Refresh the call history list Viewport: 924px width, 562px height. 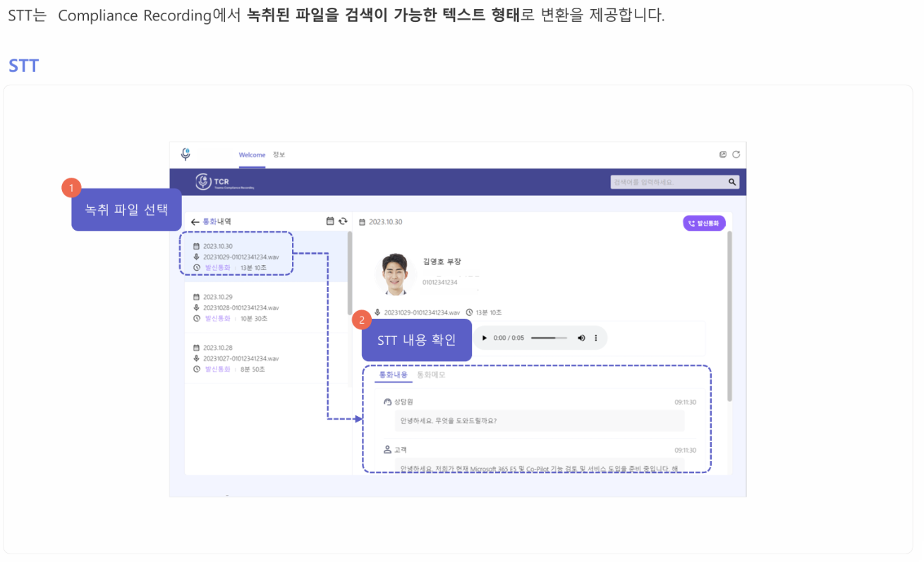pyautogui.click(x=343, y=221)
